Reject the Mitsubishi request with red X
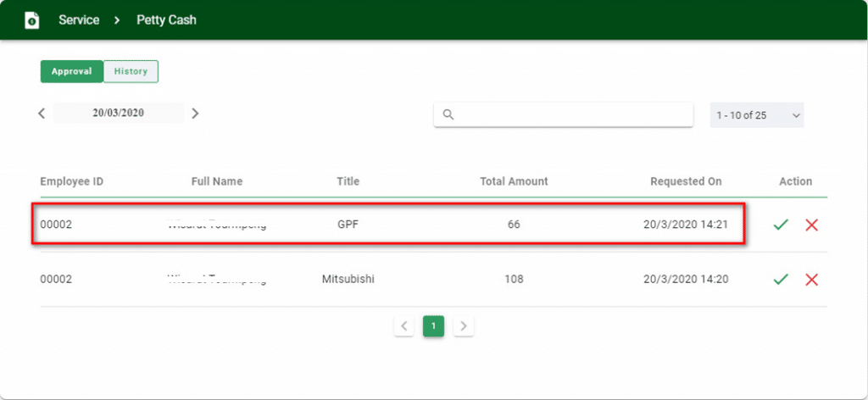The width and height of the screenshot is (868, 400). (x=811, y=280)
